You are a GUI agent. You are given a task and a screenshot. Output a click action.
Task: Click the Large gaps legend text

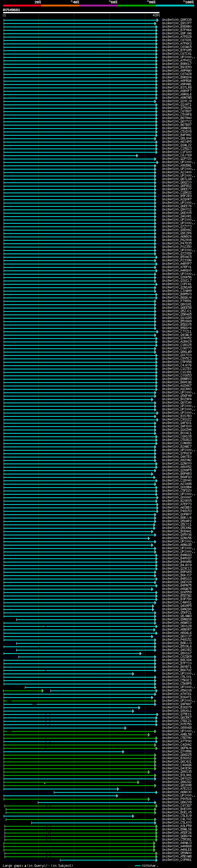tap(38, 866)
